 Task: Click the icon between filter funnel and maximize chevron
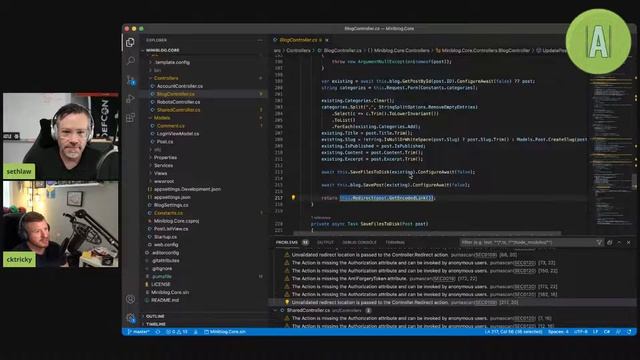[609, 242]
